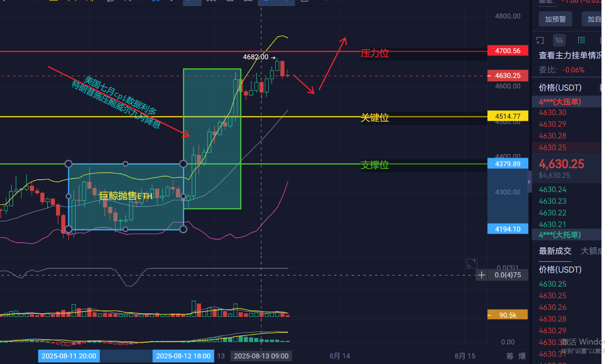Screen dimensions: 605x364
Task: Select the 4***(大压单) large sell order row
Action: tap(566, 101)
